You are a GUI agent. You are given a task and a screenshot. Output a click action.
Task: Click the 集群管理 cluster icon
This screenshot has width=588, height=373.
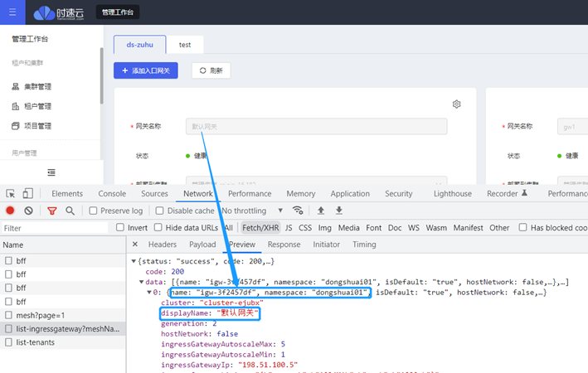pyautogui.click(x=16, y=86)
